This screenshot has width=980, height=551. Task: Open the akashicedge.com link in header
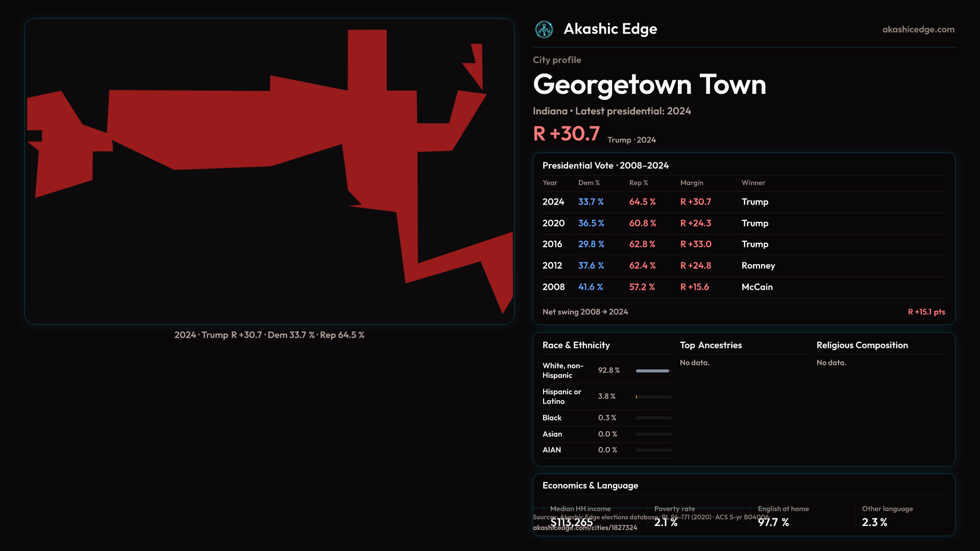(x=918, y=30)
